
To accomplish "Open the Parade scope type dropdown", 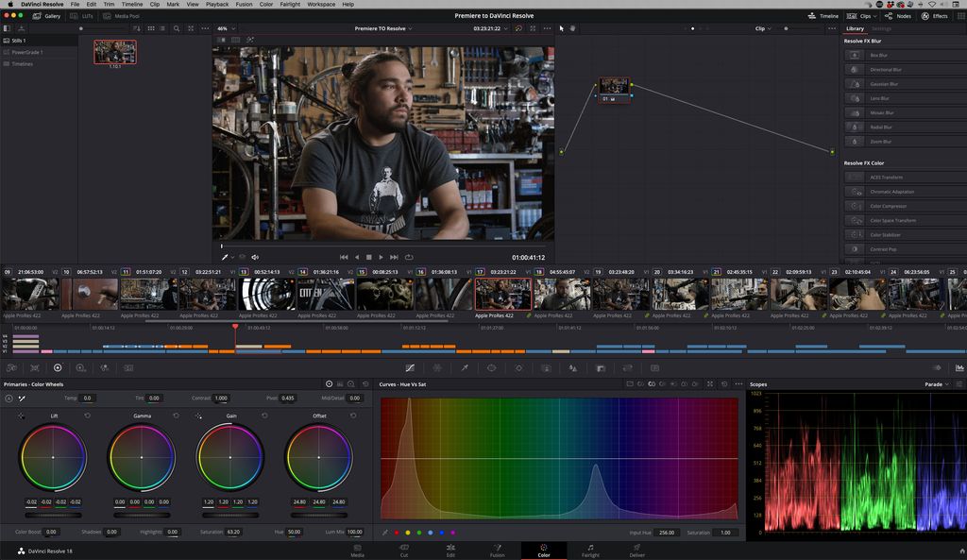I will point(941,384).
